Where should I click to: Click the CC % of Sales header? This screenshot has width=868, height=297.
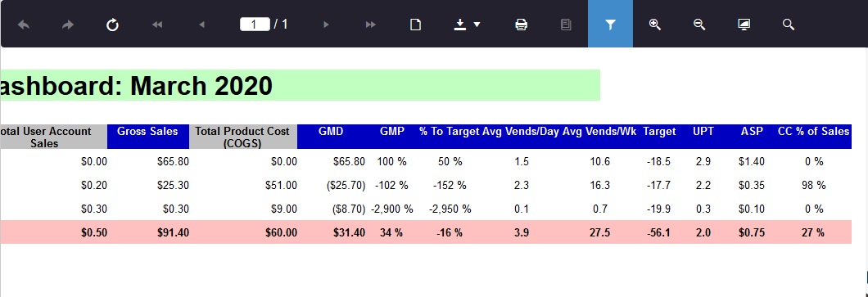813,132
